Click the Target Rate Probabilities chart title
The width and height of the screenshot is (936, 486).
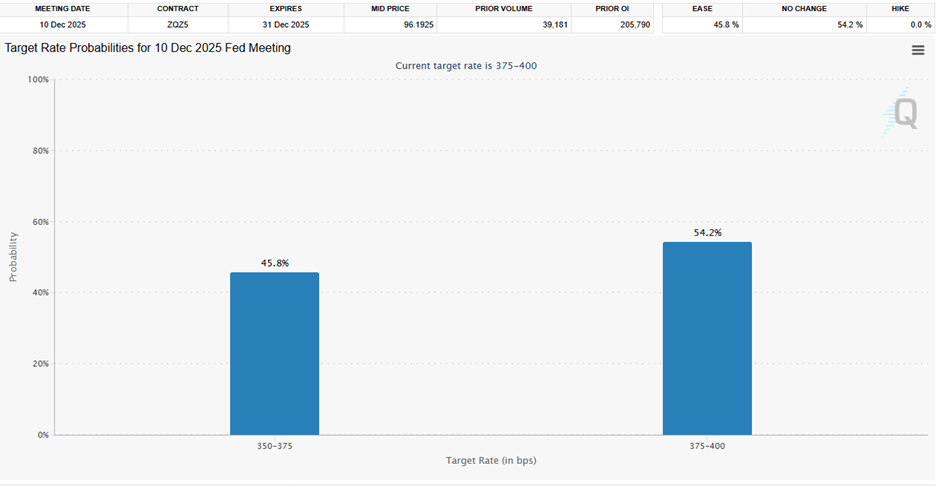coord(148,48)
